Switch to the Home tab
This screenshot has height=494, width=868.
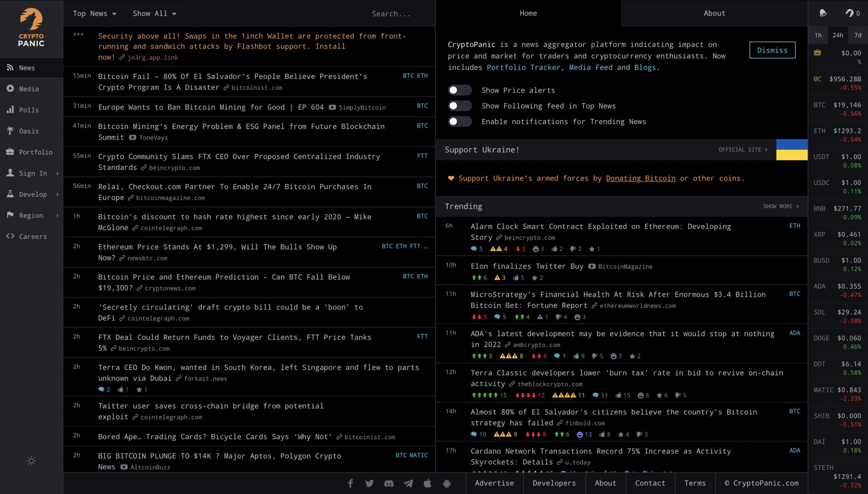(x=528, y=13)
